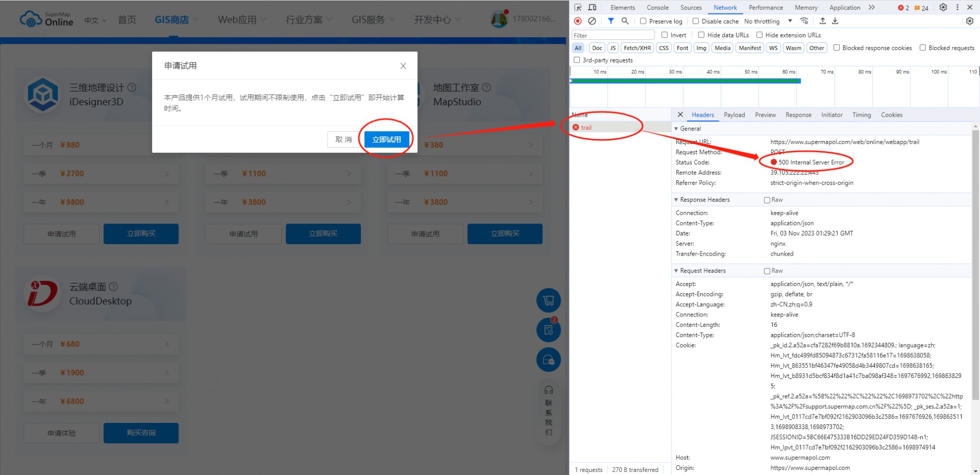
Task: Check Blocked requests
Action: [922, 48]
